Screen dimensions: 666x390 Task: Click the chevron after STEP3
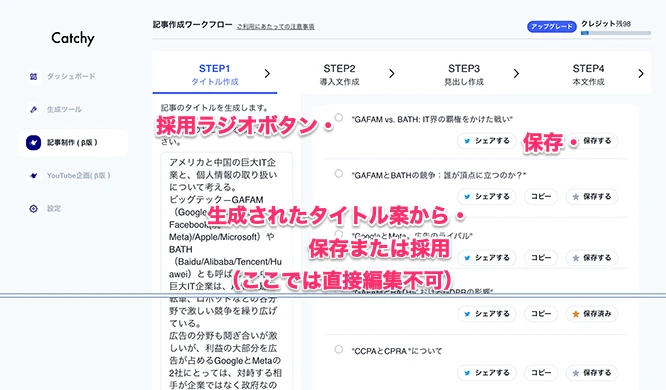pos(516,74)
